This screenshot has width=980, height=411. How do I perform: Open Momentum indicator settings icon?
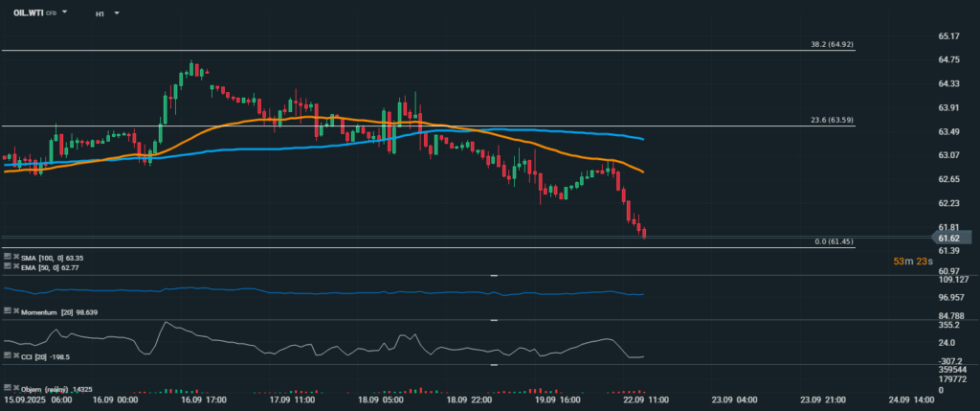(x=6, y=312)
